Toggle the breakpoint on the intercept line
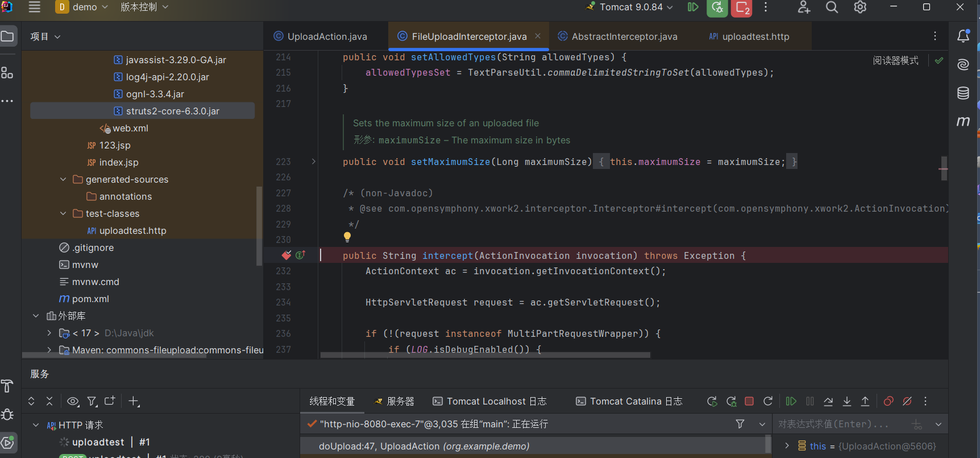Image resolution: width=980 pixels, height=458 pixels. pyautogui.click(x=286, y=255)
